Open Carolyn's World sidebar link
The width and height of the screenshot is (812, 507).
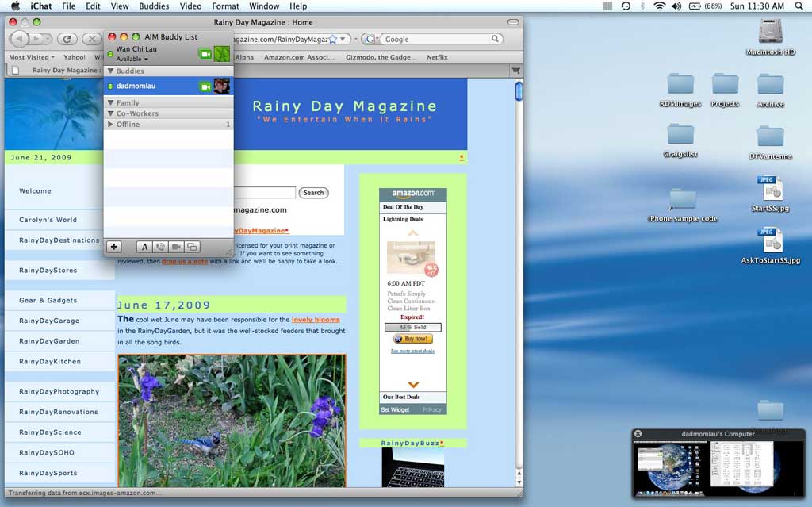(x=48, y=220)
